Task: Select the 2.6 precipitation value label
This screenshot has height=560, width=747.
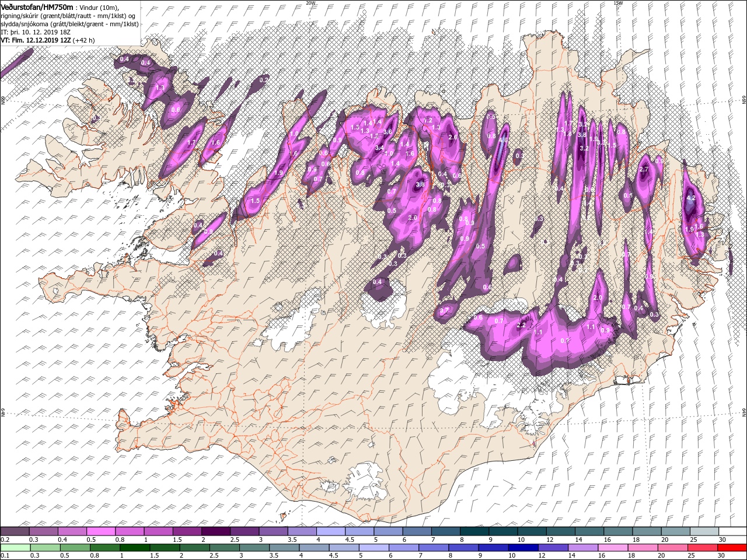Action: [453, 137]
